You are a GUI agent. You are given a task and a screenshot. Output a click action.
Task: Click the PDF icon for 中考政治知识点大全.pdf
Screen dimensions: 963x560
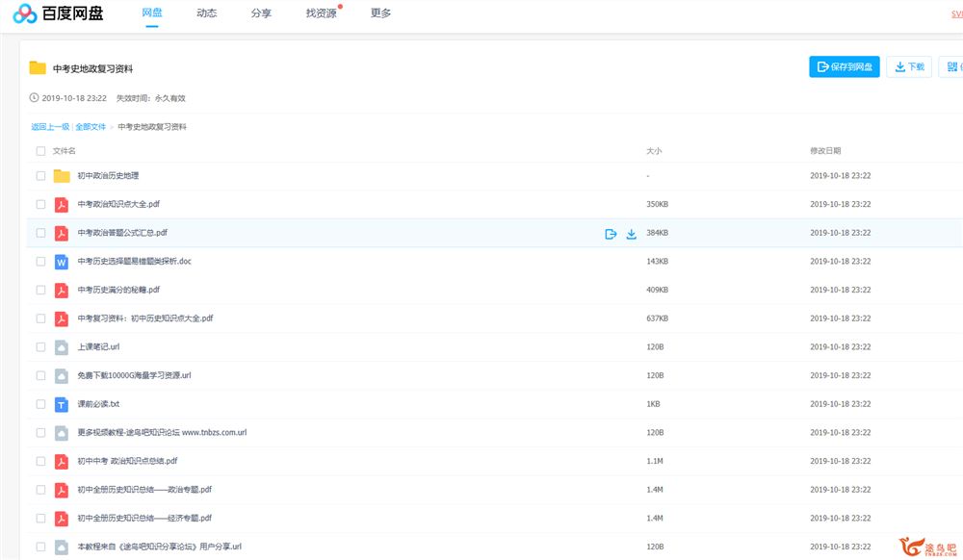[62, 205]
